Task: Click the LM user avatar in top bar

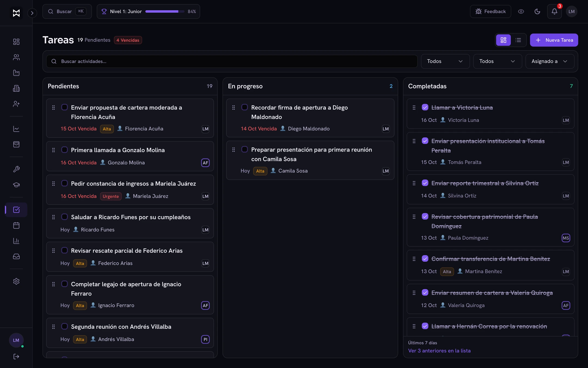Action: [x=572, y=11]
